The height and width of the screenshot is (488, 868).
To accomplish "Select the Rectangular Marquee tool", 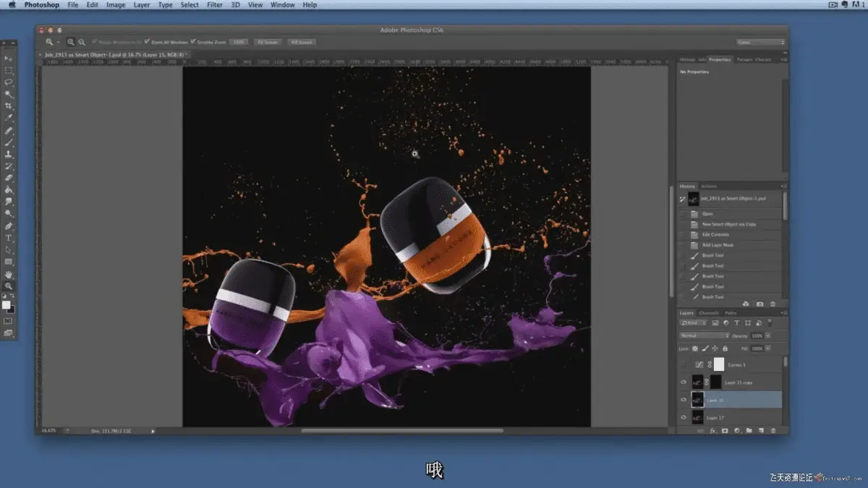I will [9, 71].
